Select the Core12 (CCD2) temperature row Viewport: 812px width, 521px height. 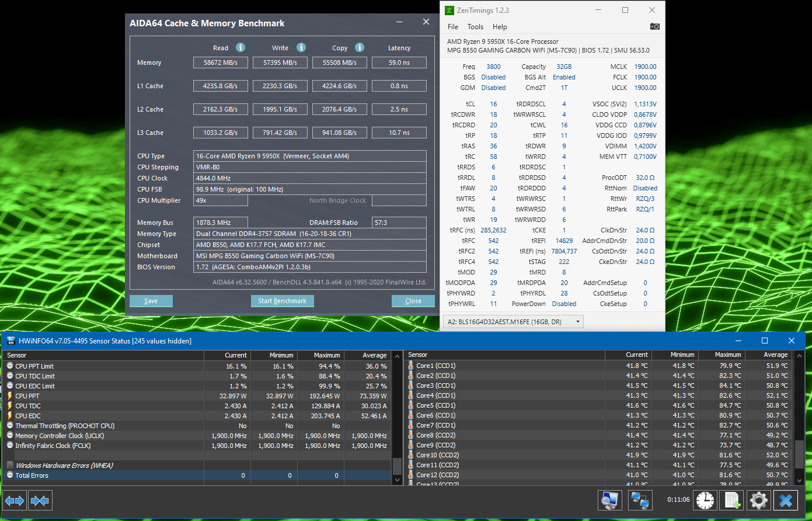click(x=599, y=475)
